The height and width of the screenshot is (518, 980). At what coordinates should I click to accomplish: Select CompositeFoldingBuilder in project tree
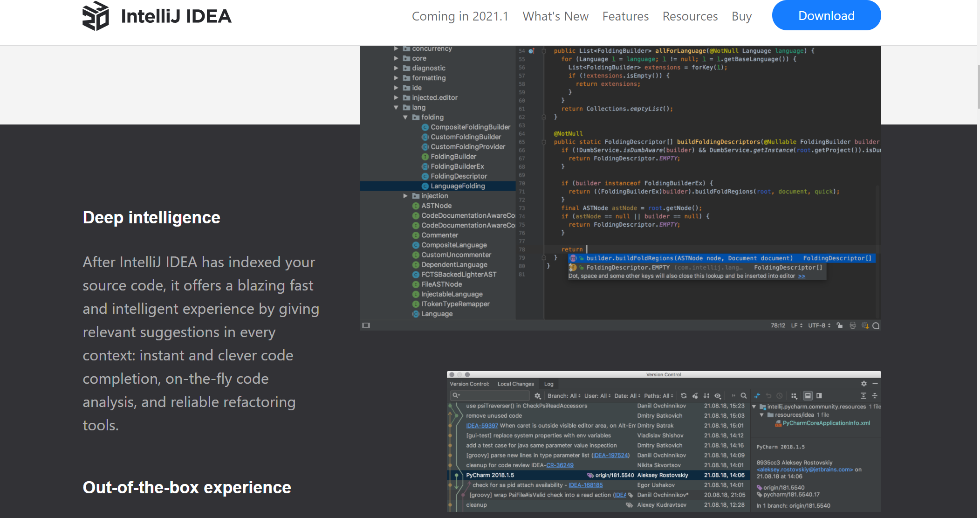click(x=470, y=127)
